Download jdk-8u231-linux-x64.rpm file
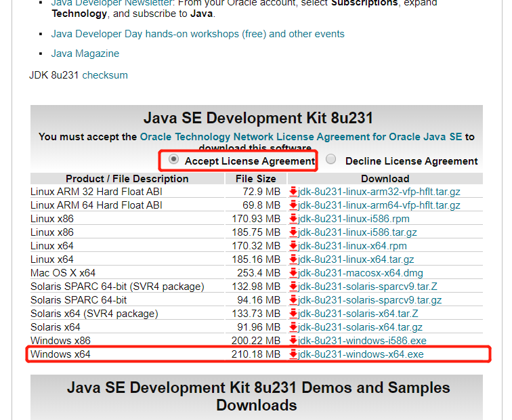 pos(352,246)
